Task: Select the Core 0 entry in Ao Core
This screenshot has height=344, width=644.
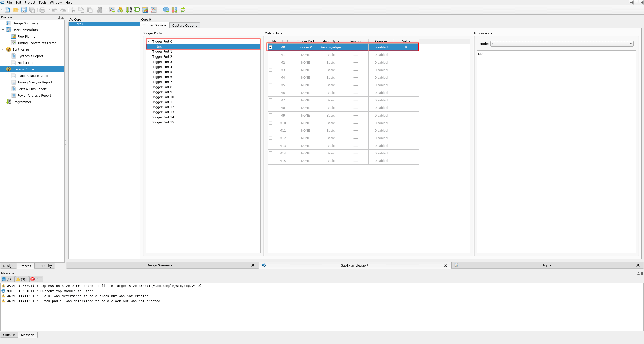Action: click(x=104, y=24)
